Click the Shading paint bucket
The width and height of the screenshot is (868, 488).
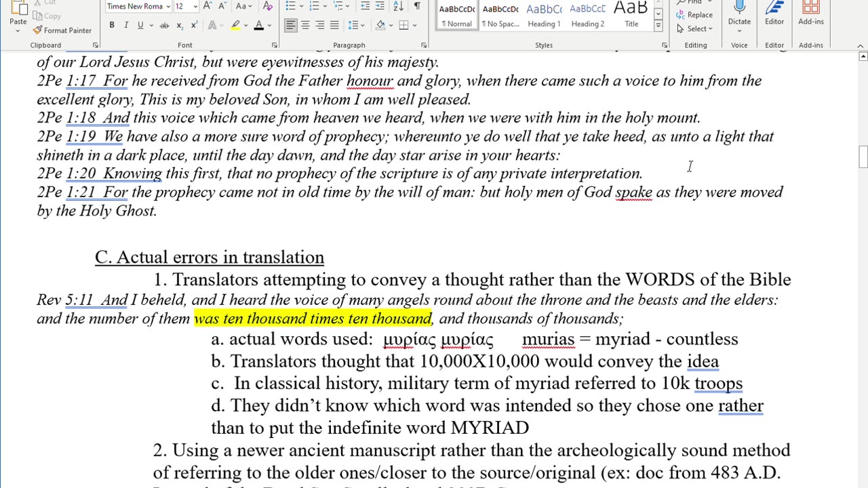380,26
